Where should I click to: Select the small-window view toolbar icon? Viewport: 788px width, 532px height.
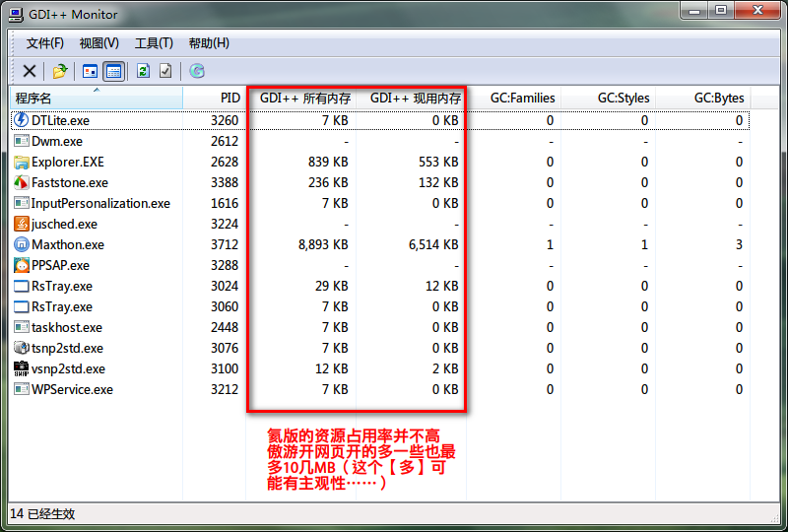click(x=90, y=71)
